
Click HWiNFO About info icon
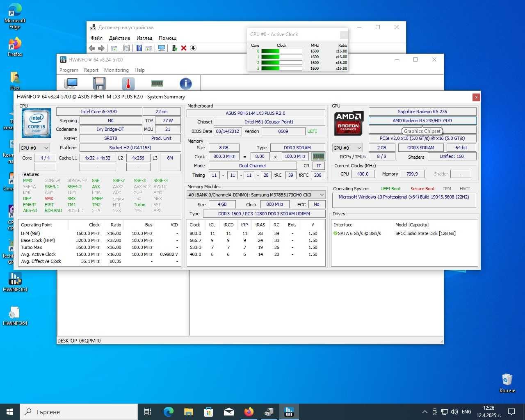186,83
